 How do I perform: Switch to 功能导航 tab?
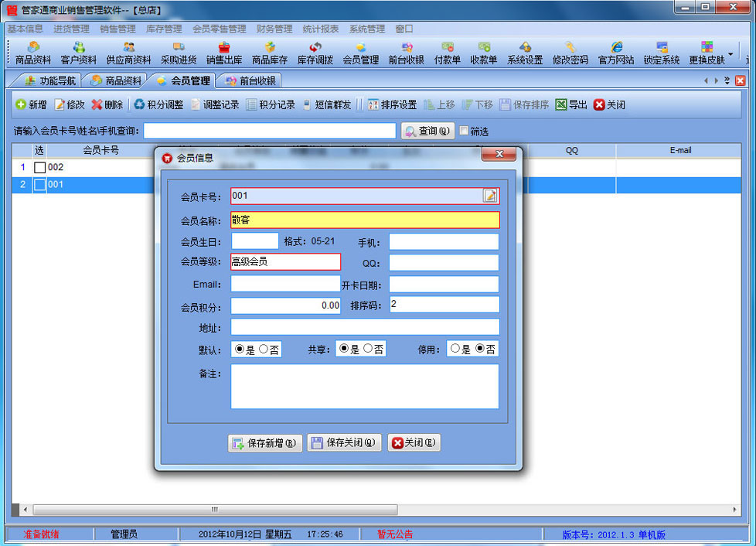pos(50,80)
